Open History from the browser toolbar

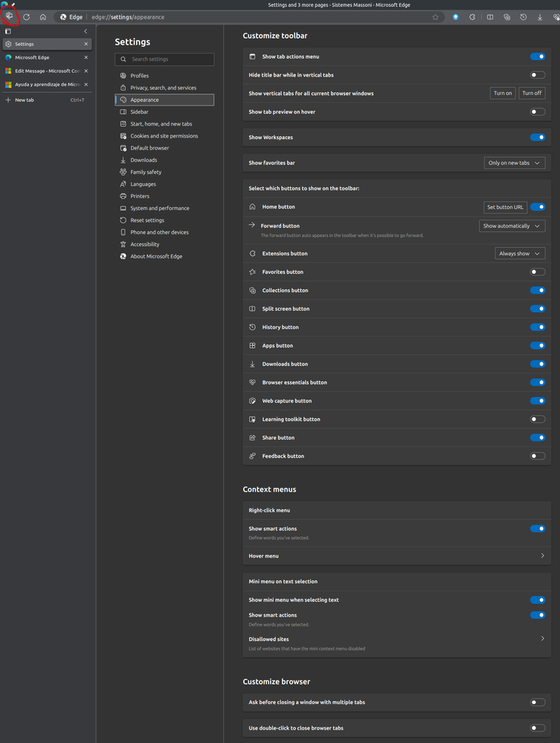click(x=524, y=16)
